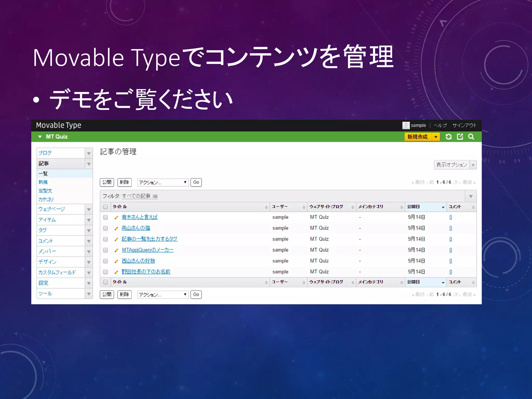Expand the コメント sidebar menu arrow
Image resolution: width=532 pixels, height=399 pixels.
pos(89,241)
